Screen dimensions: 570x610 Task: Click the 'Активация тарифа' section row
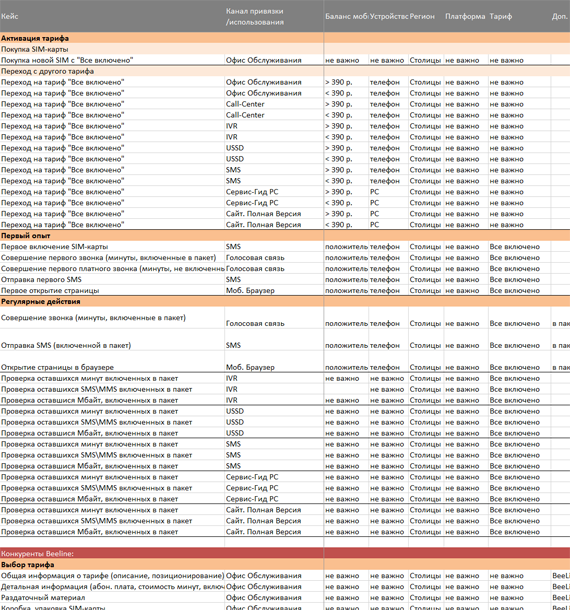coord(285,38)
